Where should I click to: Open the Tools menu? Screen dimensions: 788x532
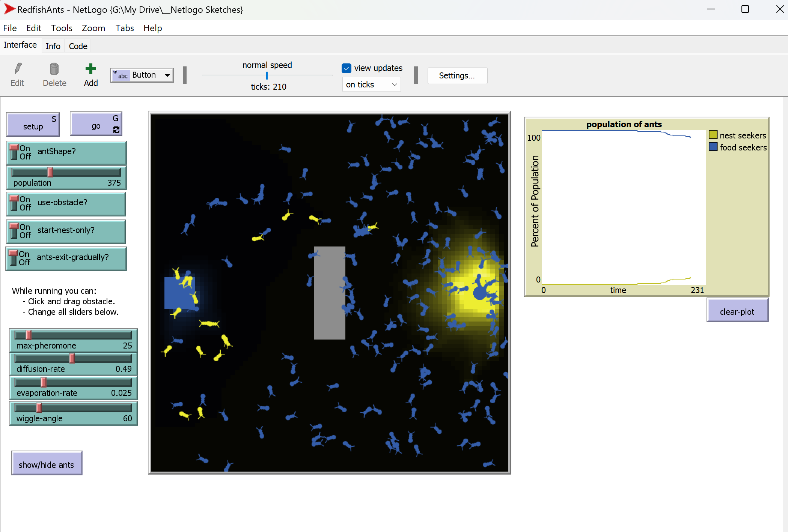[61, 28]
